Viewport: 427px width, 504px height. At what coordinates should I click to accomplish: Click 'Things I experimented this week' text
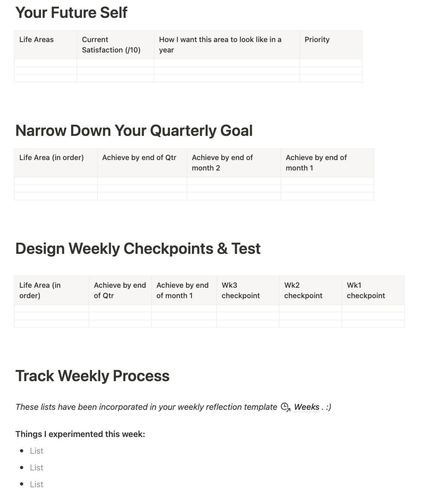(80, 434)
